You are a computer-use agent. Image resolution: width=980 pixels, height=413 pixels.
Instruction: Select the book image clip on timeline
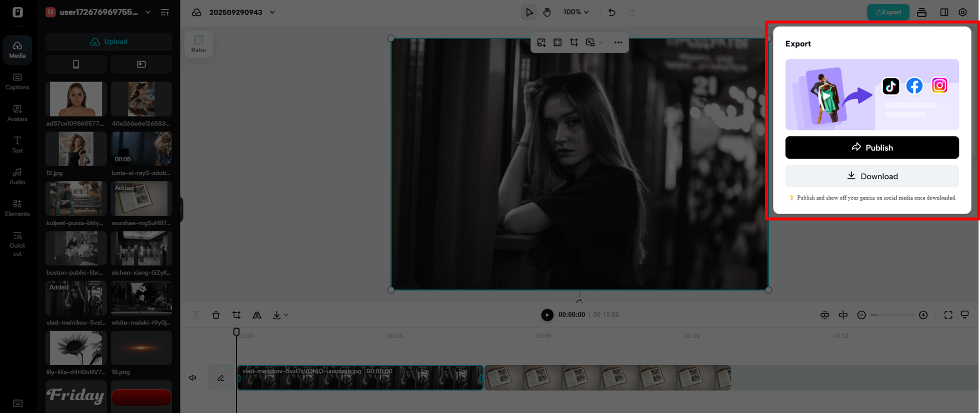pyautogui.click(x=608, y=378)
